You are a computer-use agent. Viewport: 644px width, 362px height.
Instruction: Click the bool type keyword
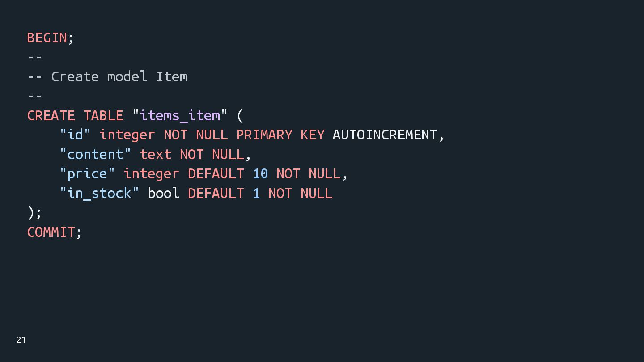coord(164,193)
